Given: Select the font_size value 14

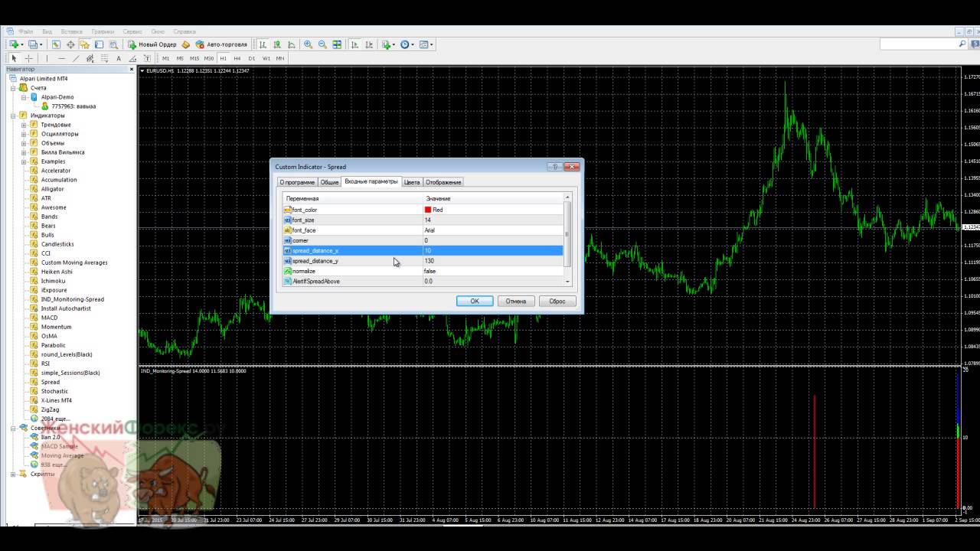Looking at the screenshot, I should pyautogui.click(x=427, y=220).
